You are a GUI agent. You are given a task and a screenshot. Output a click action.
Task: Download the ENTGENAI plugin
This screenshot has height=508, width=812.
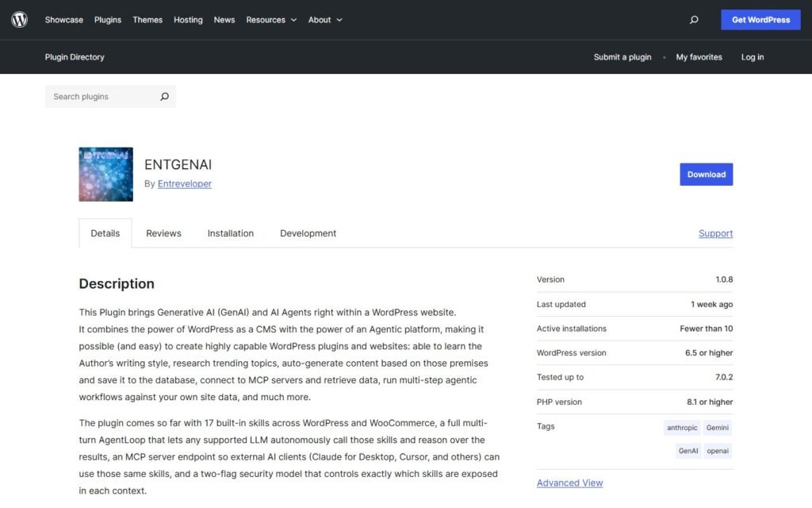pos(707,174)
